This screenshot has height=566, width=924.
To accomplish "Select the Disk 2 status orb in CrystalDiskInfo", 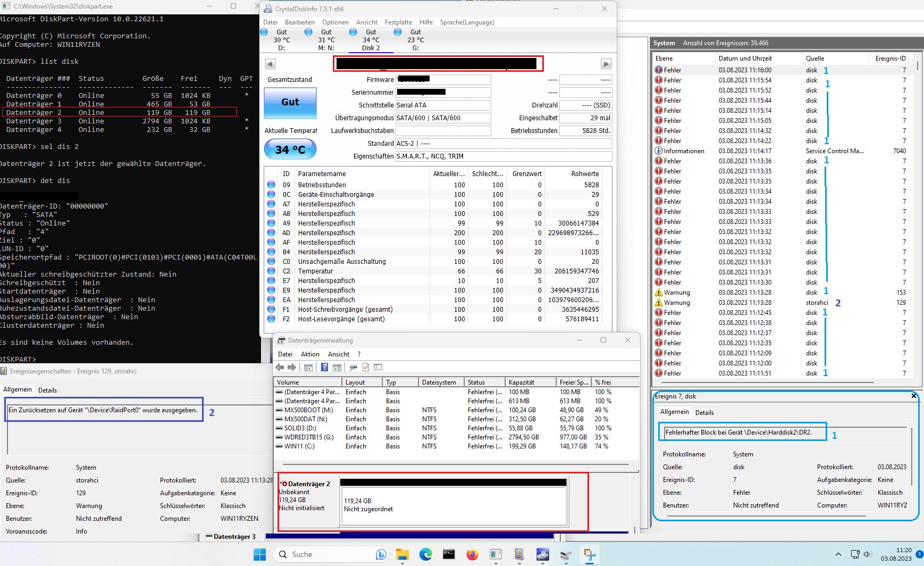I will point(353,32).
